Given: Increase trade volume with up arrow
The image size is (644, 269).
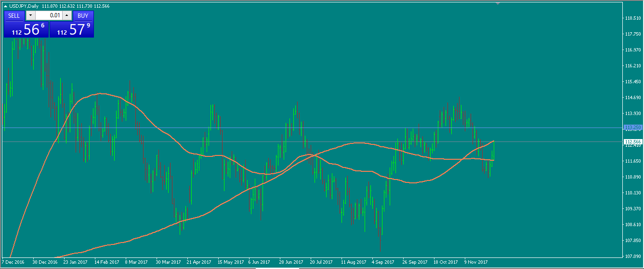Looking at the screenshot, I should tap(67, 15).
